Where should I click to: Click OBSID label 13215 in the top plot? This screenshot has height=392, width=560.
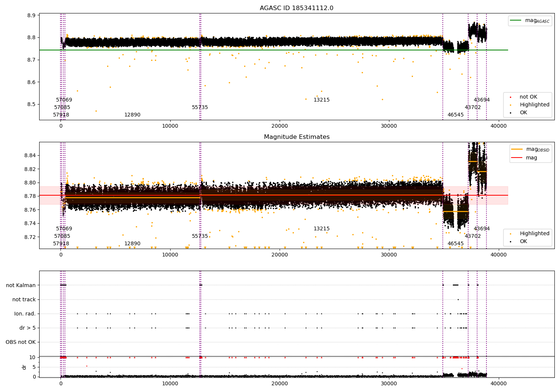(x=322, y=100)
